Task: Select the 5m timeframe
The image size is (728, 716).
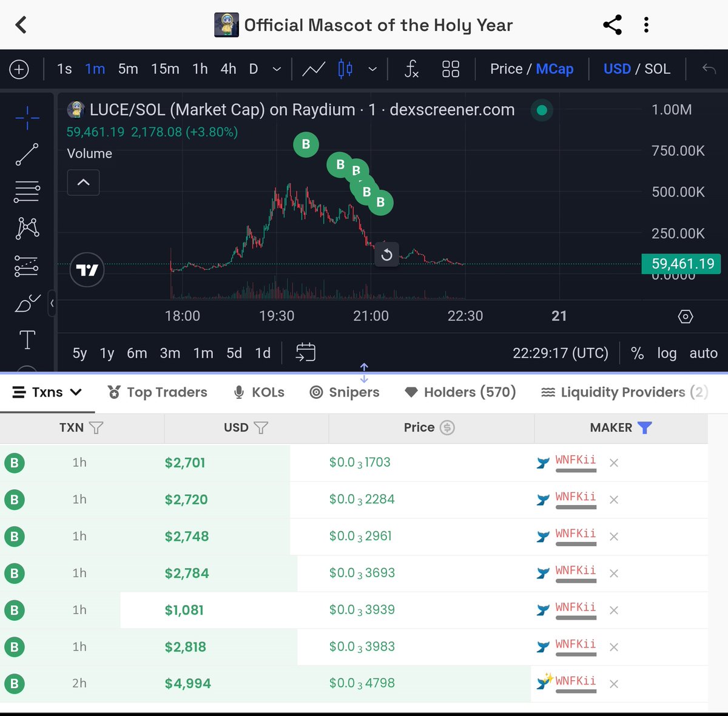Action: [x=128, y=69]
